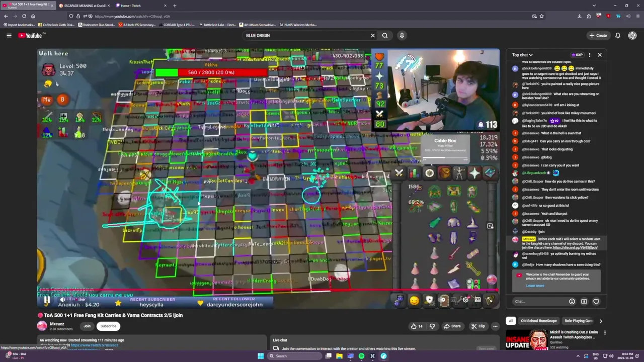Select Old School RuneScape chip
The image size is (644, 362).
click(x=539, y=321)
